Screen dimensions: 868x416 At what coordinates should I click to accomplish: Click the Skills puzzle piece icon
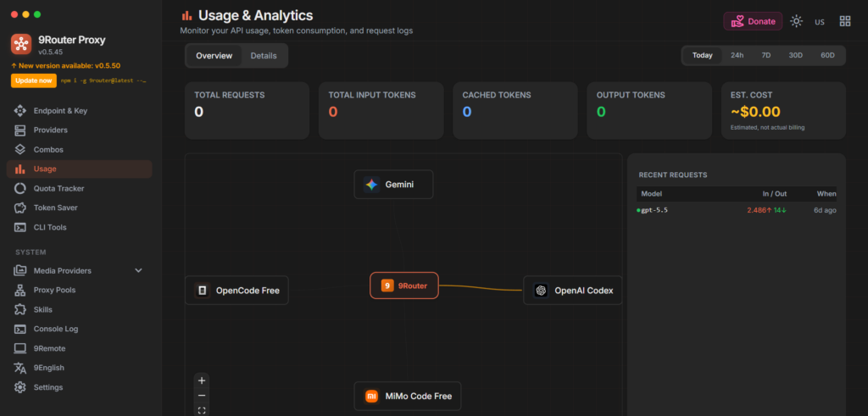(x=20, y=309)
